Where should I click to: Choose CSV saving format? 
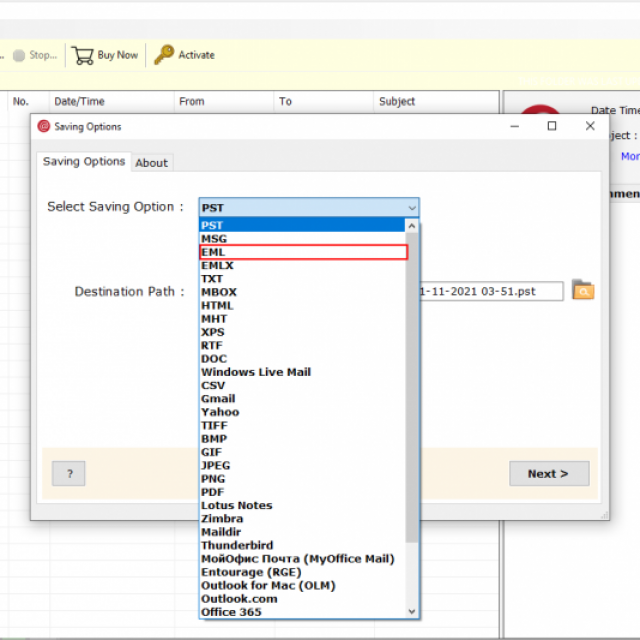point(302,386)
